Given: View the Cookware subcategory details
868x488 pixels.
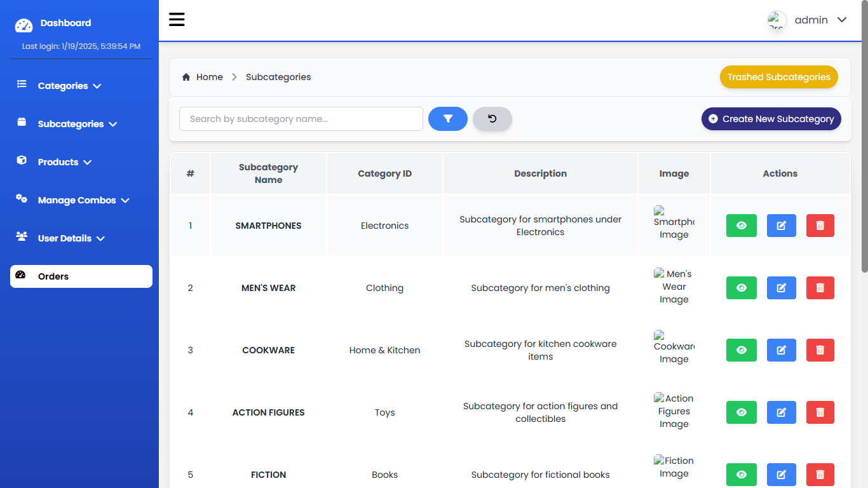Looking at the screenshot, I should point(742,350).
